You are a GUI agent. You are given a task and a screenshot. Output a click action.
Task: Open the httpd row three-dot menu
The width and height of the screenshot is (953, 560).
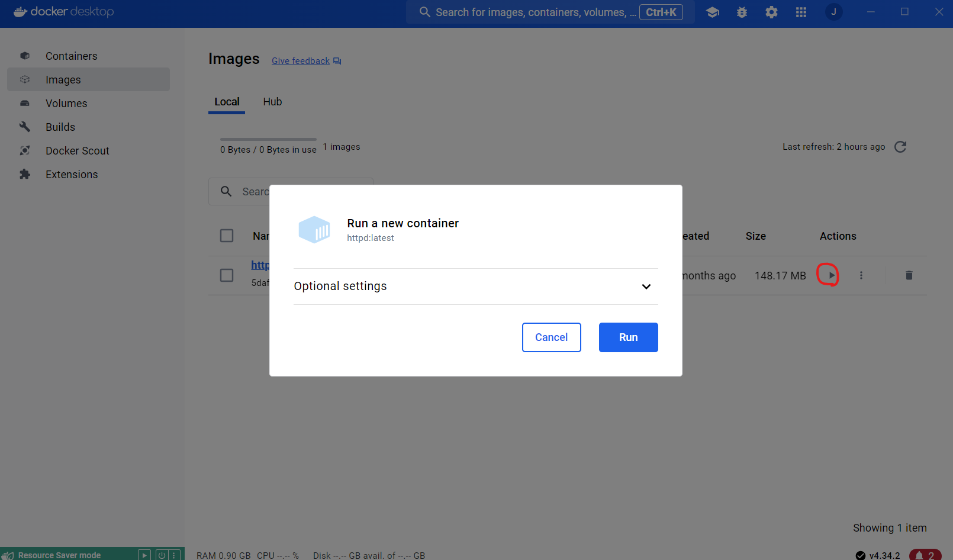pyautogui.click(x=861, y=275)
